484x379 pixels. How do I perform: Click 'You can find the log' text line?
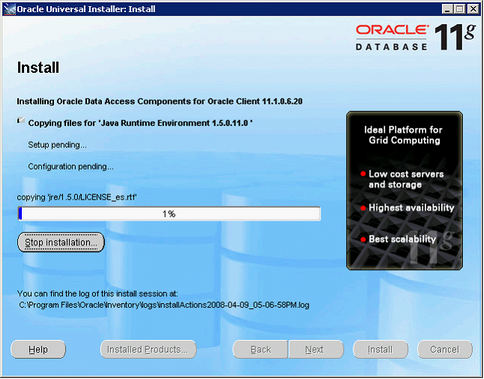[97, 294]
